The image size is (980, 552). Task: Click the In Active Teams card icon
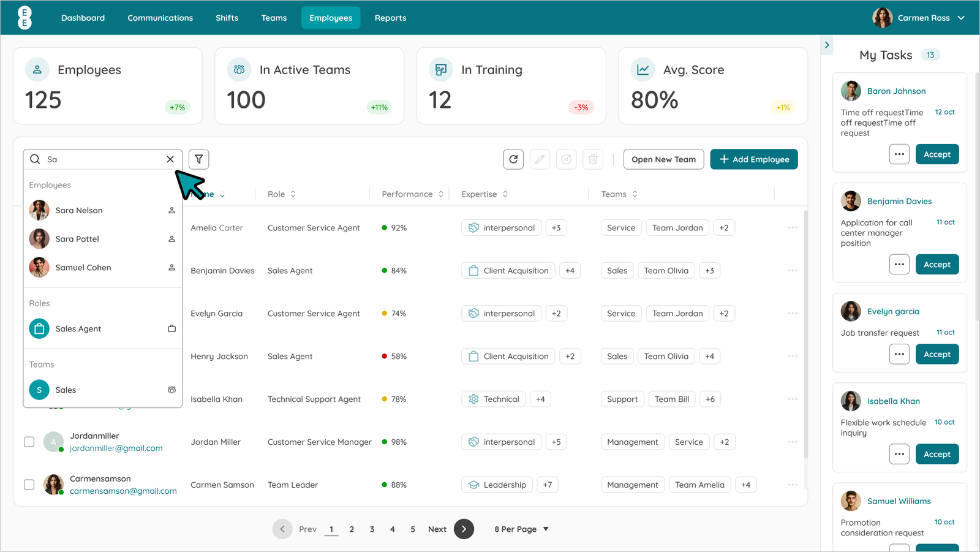[239, 70]
